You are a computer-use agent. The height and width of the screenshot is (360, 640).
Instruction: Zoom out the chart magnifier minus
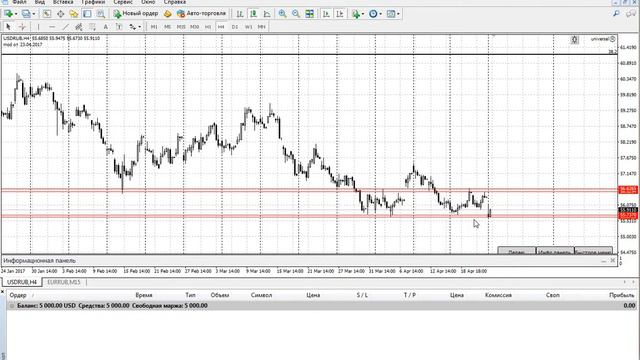(x=296, y=14)
